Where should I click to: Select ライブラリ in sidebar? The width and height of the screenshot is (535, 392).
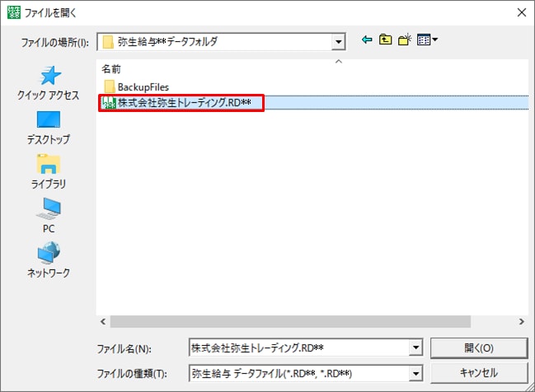(x=49, y=172)
